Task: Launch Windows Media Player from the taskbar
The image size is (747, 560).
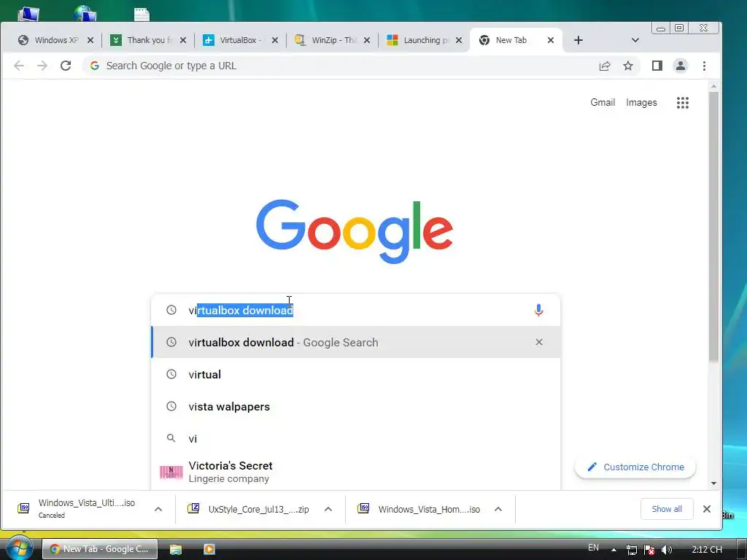Action: pos(209,549)
